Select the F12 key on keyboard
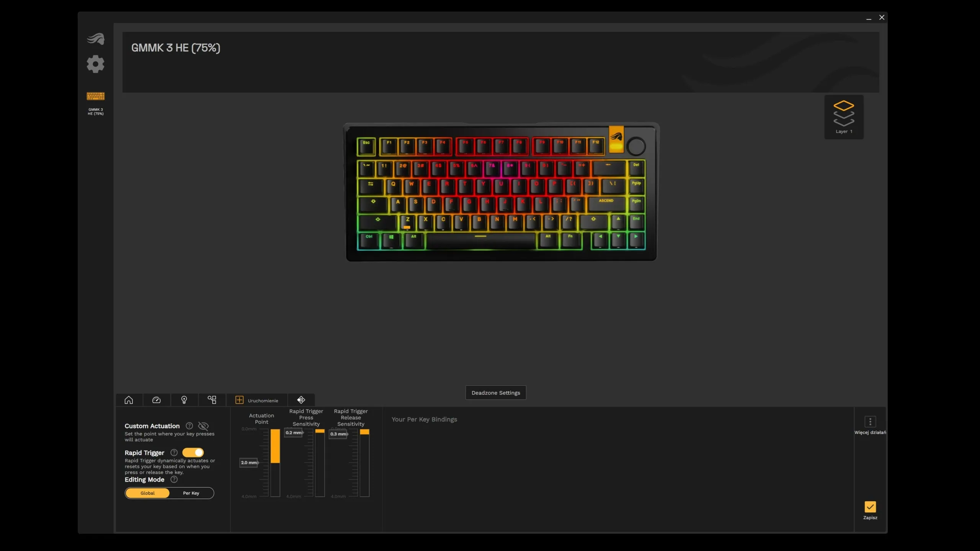Viewport: 980px width, 551px height. click(x=596, y=146)
